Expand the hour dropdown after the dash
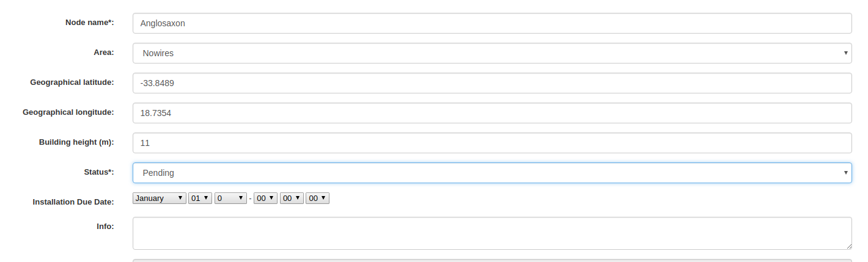868x262 pixels. point(265,198)
